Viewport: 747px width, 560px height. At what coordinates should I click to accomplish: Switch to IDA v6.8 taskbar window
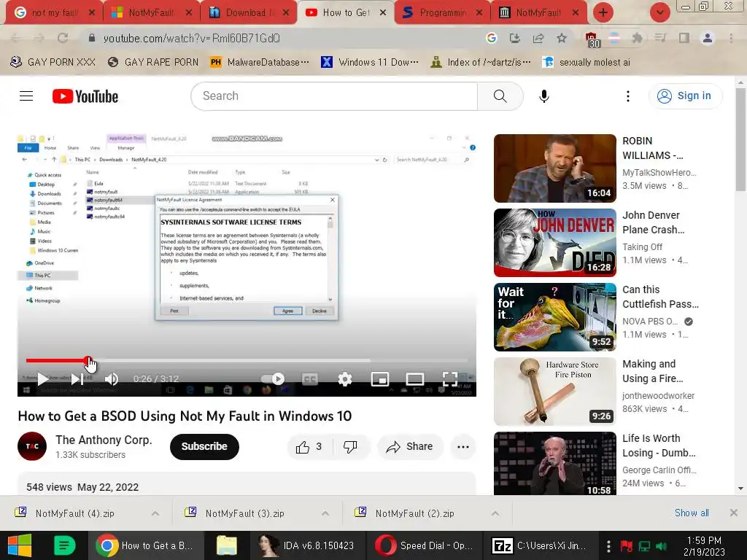pos(307,545)
